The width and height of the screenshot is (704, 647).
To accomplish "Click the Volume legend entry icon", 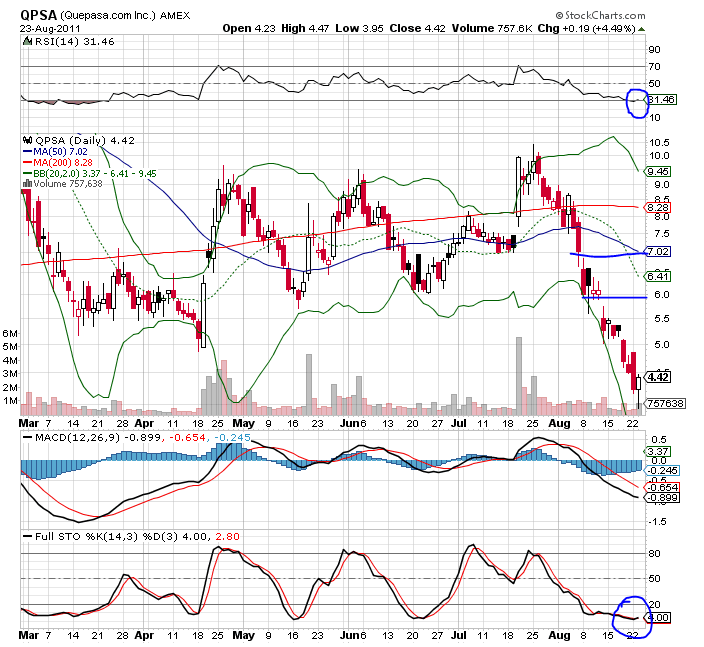I will [27, 184].
